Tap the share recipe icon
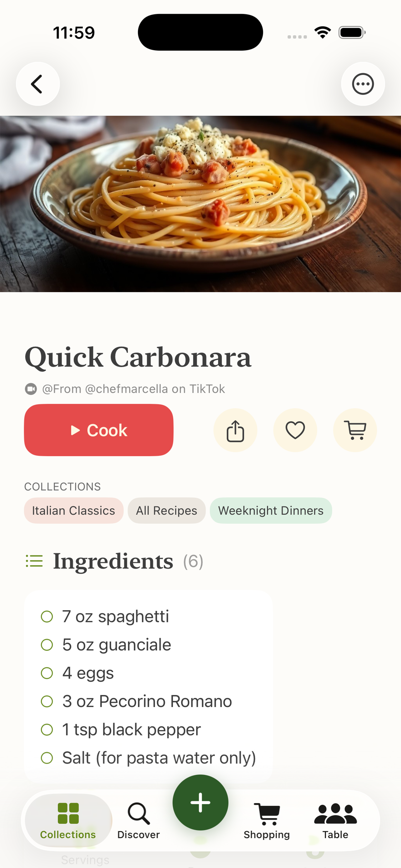This screenshot has height=868, width=401. [x=235, y=430]
